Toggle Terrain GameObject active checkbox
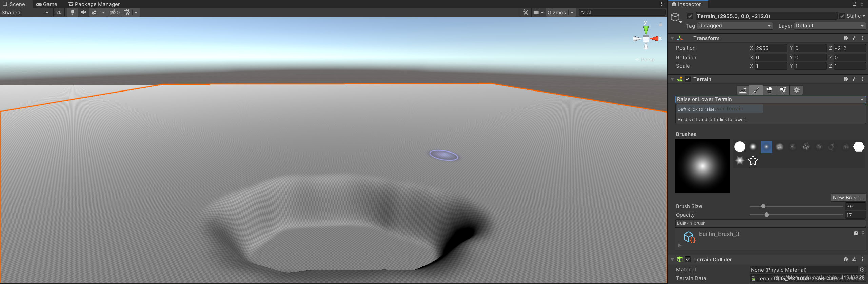Screen dimensions: 868x284 pyautogui.click(x=690, y=16)
